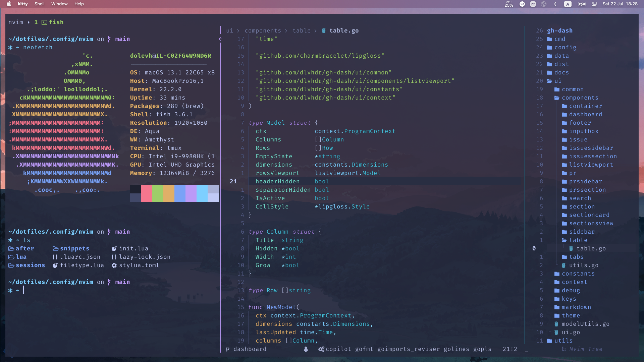Click the red swatch in the neofetch palette
This screenshot has width=644, height=362.
pos(147,193)
